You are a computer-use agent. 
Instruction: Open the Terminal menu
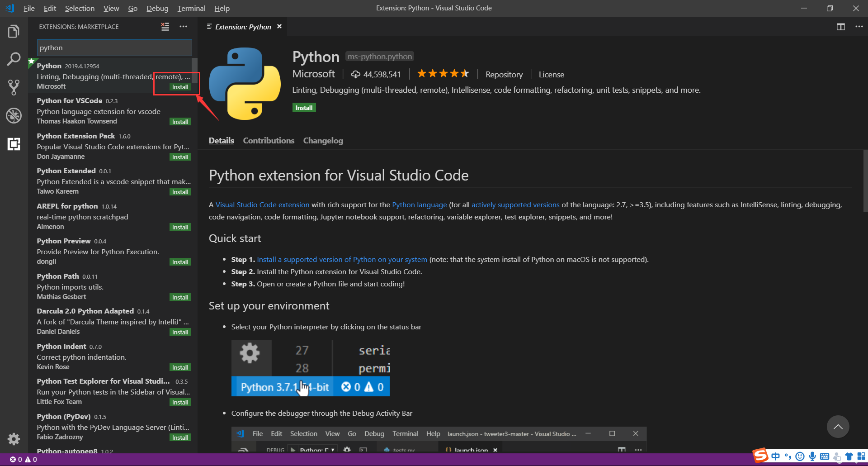point(191,8)
